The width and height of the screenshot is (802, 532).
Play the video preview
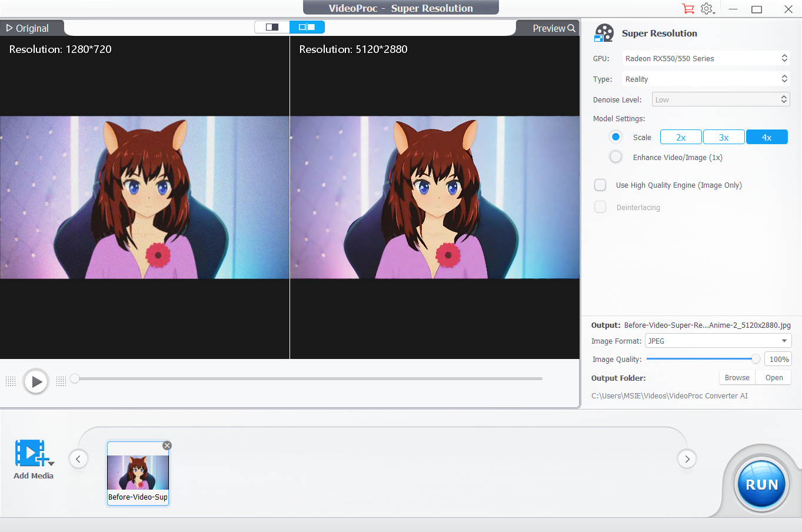click(x=36, y=382)
